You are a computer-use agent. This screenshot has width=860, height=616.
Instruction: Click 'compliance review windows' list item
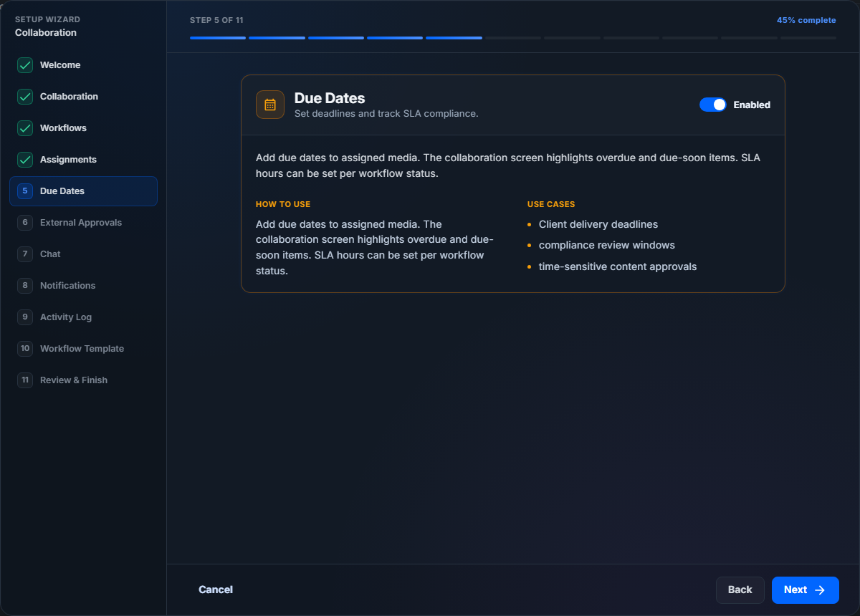[607, 245]
